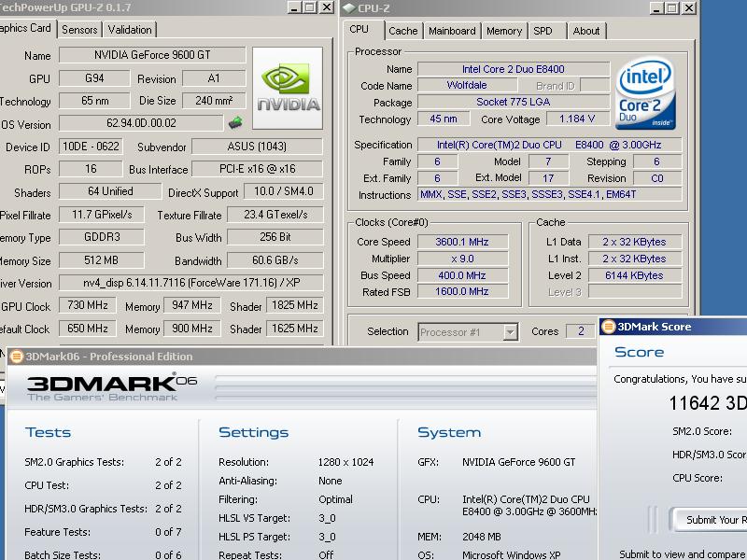Close the GPU-Z window

click(x=326, y=7)
